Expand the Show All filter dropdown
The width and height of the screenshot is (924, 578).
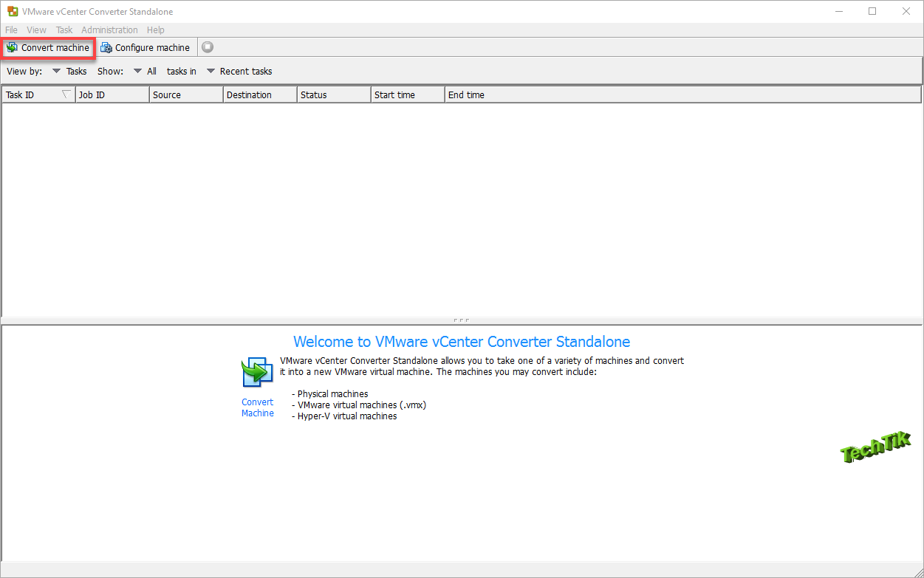pos(145,72)
